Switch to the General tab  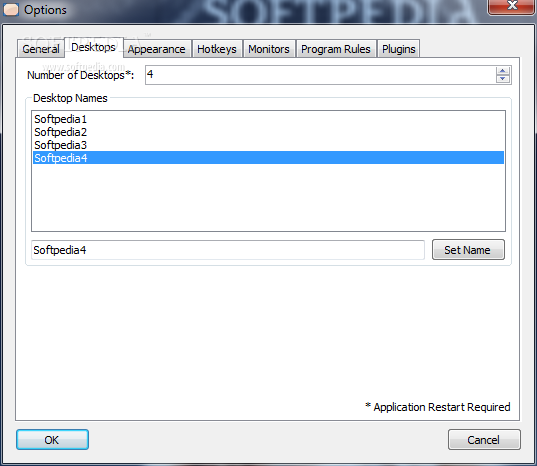pyautogui.click(x=41, y=49)
